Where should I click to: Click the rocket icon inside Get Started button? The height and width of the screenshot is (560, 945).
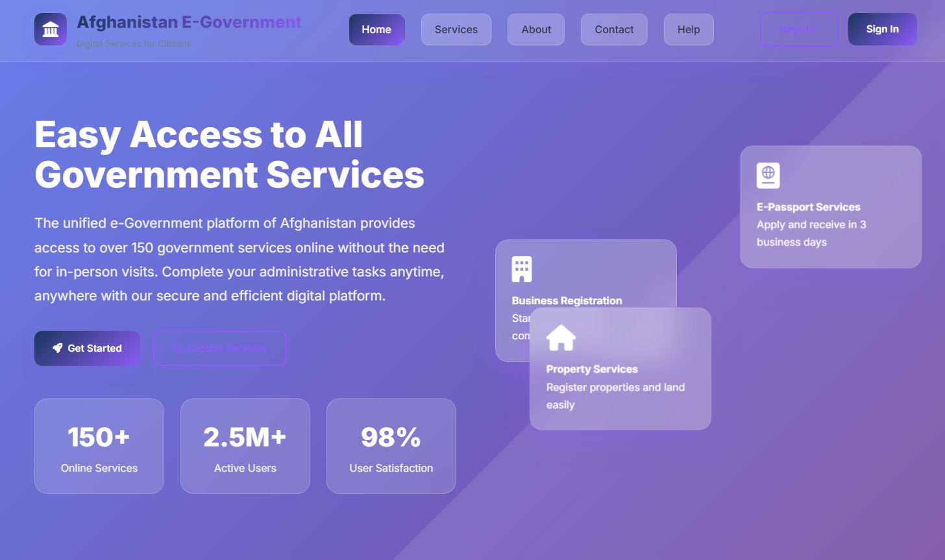pos(58,348)
